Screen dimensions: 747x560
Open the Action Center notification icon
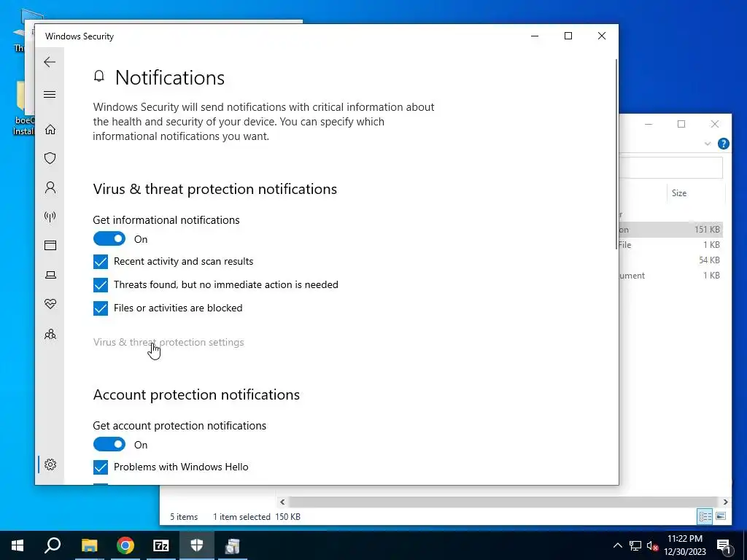(x=724, y=545)
